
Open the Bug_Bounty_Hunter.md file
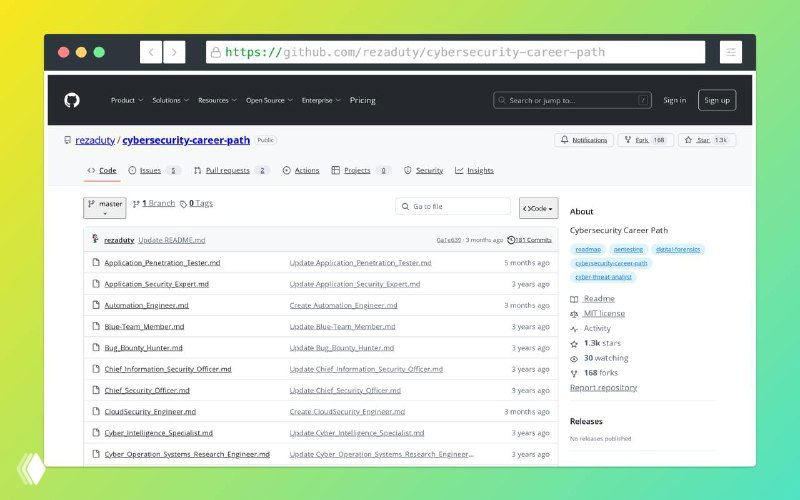[143, 348]
